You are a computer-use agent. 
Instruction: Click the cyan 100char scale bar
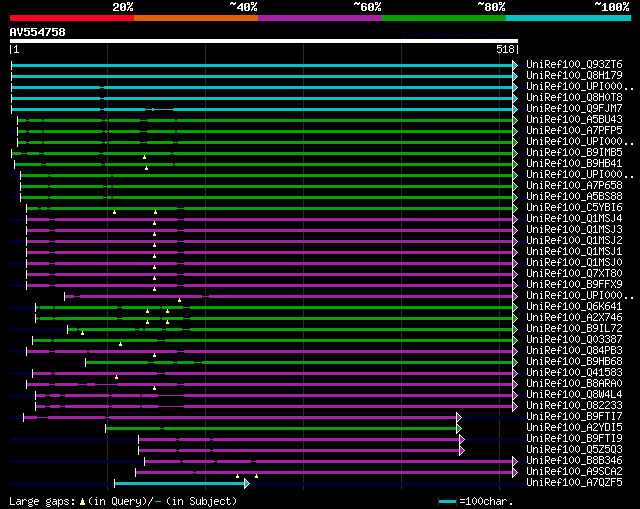tap(447, 502)
